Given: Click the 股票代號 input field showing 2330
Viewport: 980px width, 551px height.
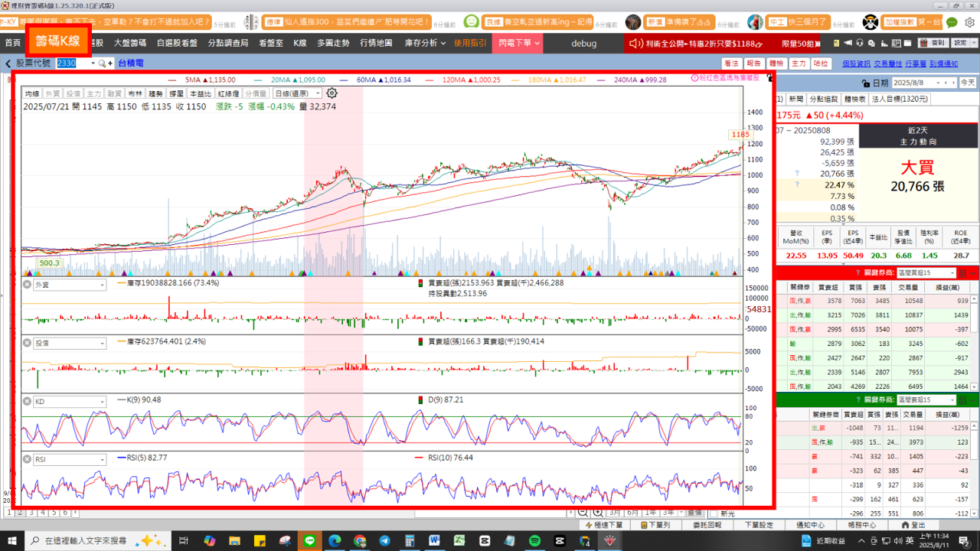Looking at the screenshot, I should click(x=73, y=64).
